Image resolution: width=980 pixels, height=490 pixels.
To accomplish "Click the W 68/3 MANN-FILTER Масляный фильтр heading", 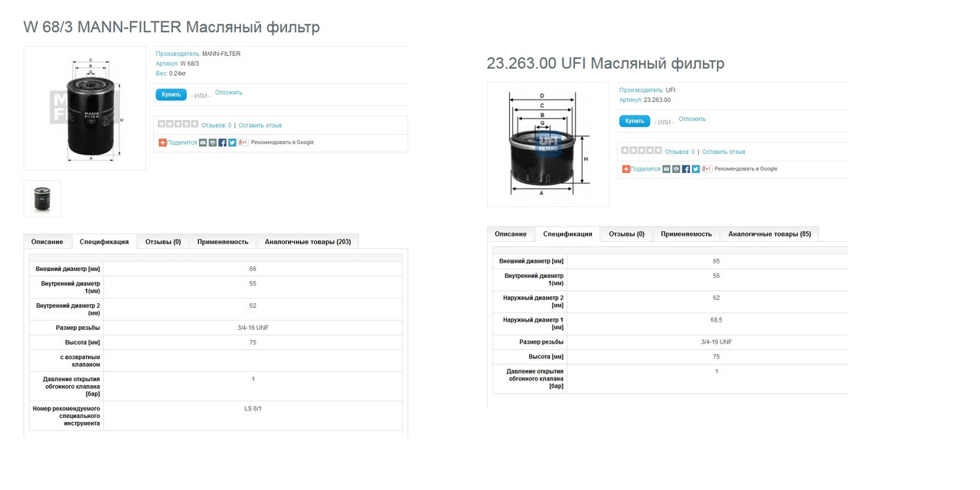I will [x=171, y=28].
